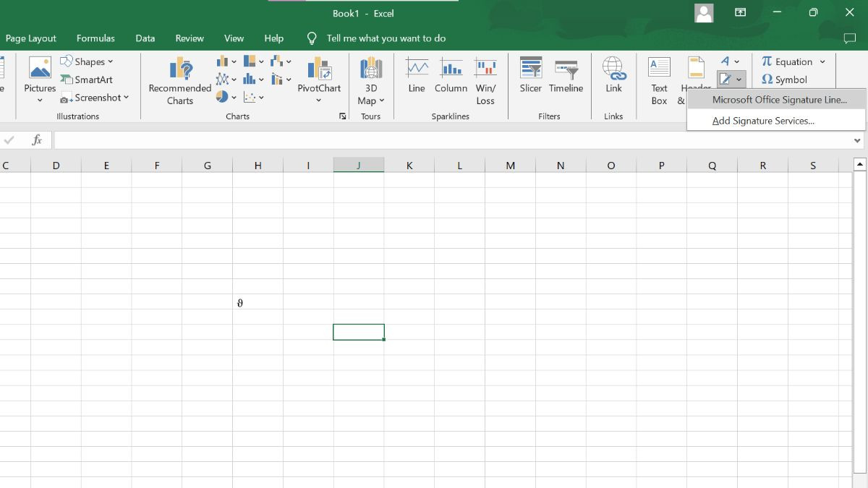The width and height of the screenshot is (868, 488).
Task: Select column D header
Action: [x=56, y=166]
